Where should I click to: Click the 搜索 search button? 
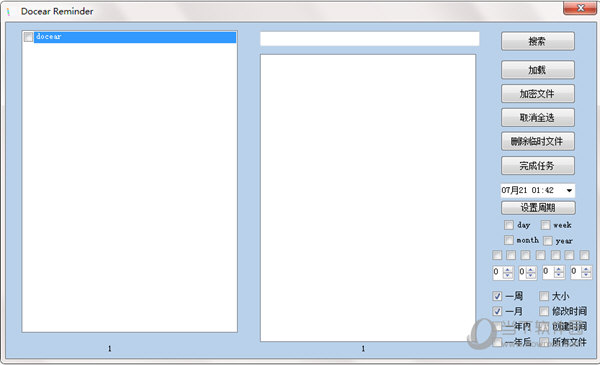[538, 41]
